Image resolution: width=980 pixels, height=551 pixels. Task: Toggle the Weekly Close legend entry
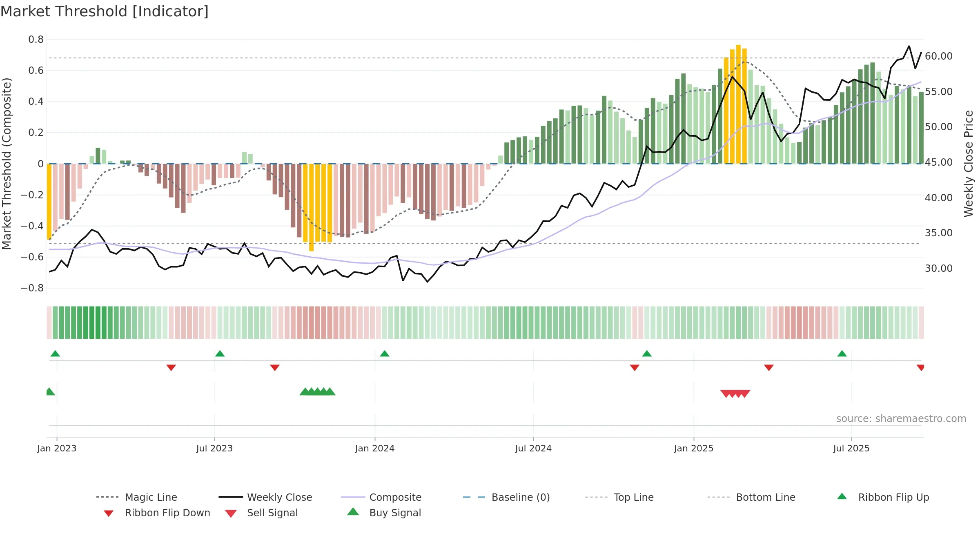pos(265,497)
